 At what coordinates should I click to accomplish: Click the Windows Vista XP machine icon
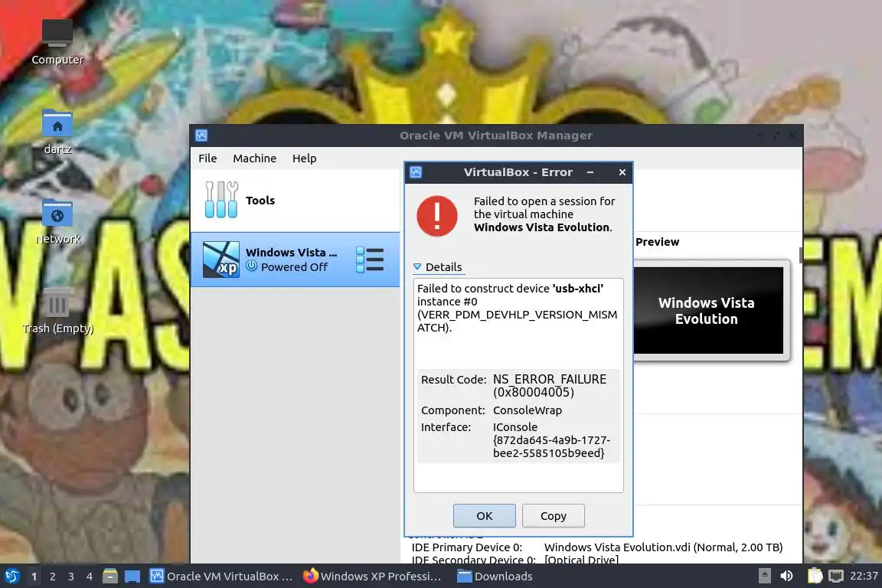pyautogui.click(x=220, y=260)
